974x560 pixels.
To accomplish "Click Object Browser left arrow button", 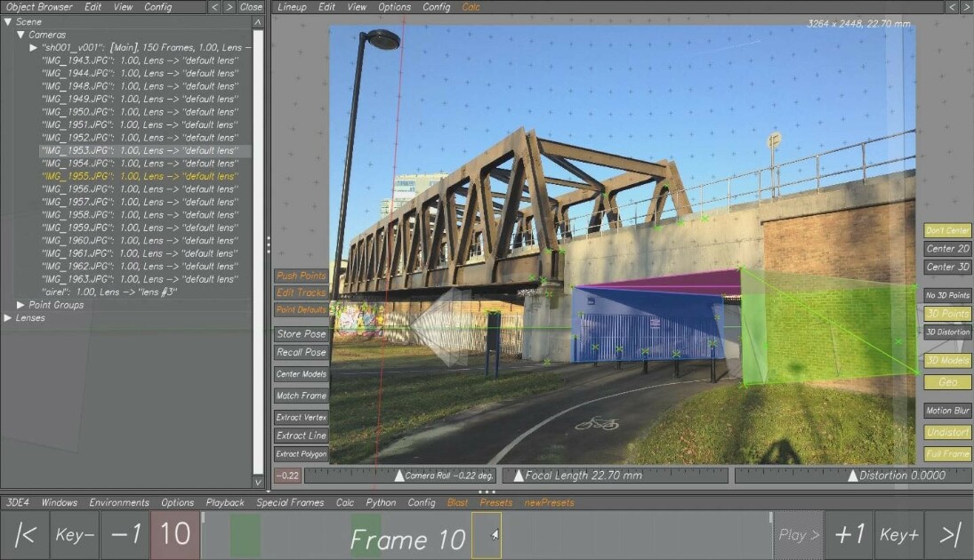I will [x=214, y=7].
